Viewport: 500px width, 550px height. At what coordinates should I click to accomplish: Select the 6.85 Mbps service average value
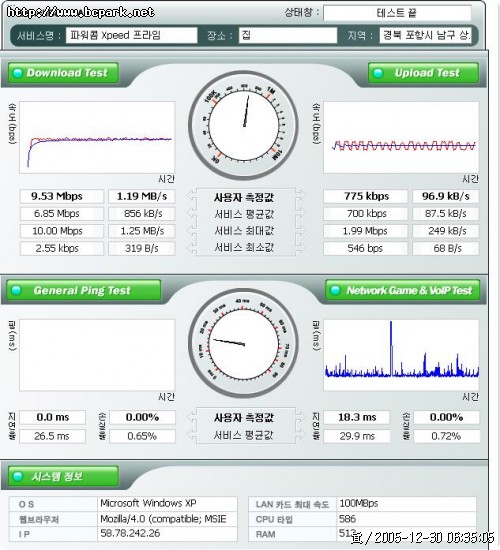[62, 214]
